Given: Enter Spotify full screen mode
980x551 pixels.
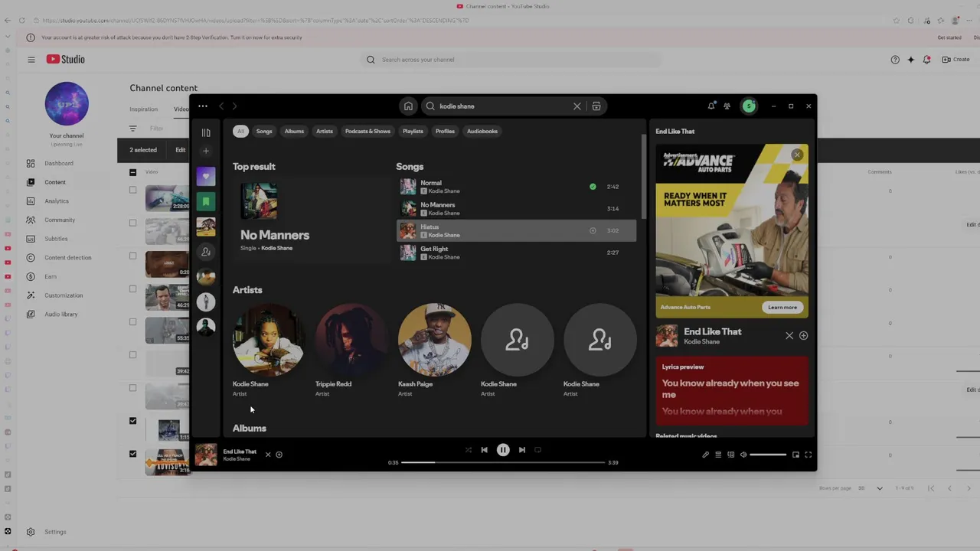Looking at the screenshot, I should [808, 455].
